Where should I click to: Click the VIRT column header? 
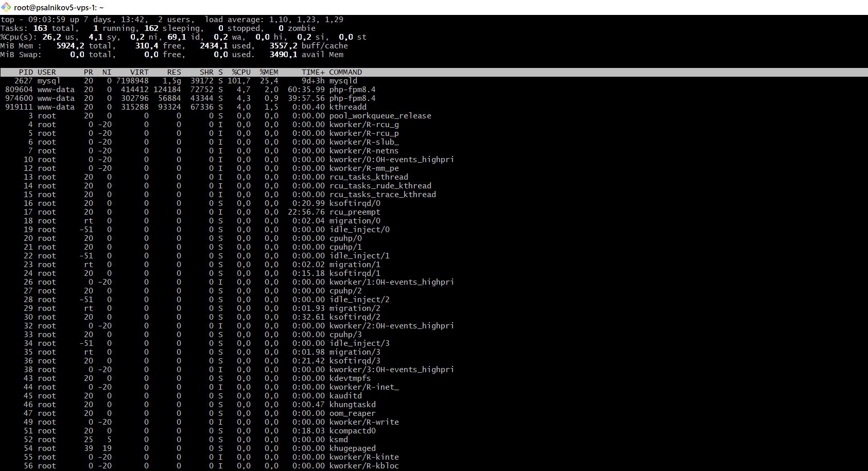pos(140,72)
